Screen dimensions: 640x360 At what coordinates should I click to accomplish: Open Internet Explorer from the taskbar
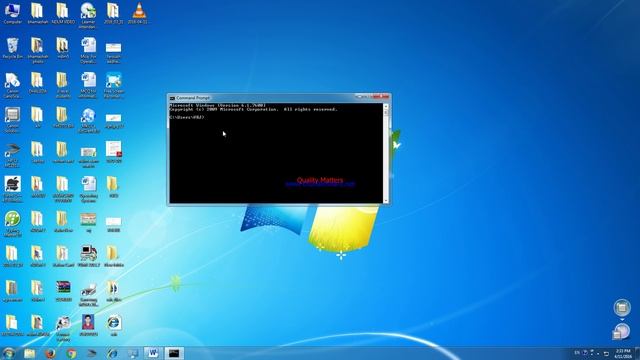pos(113,353)
